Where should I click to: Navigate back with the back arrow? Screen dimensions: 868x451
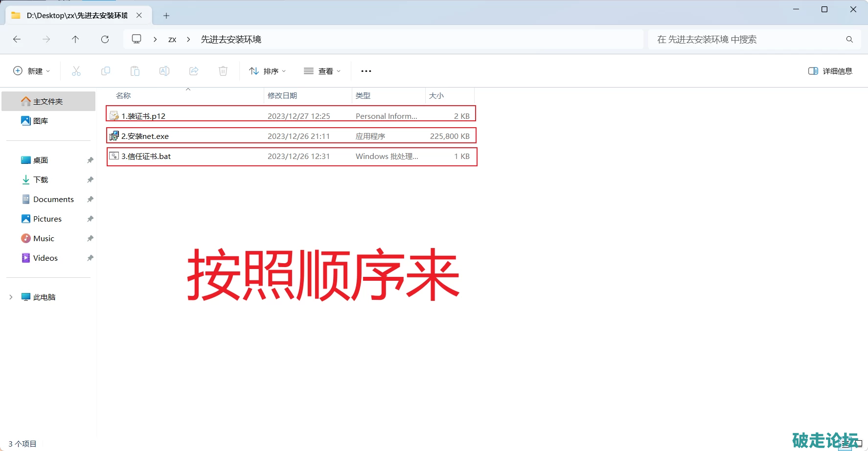click(17, 39)
